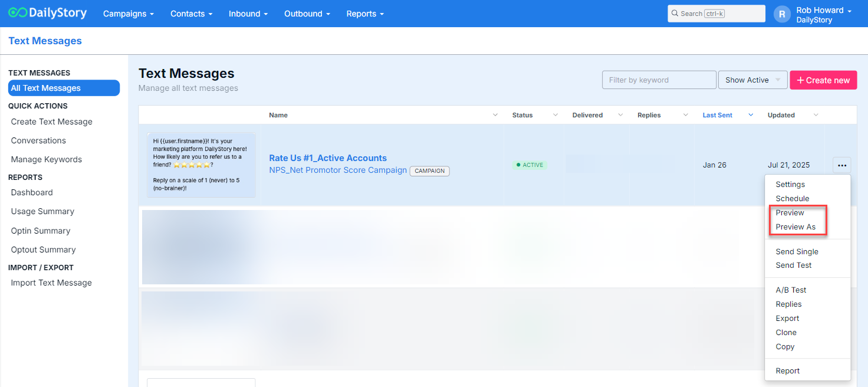Select Clone from the actions menu
868x387 pixels.
[786, 333]
